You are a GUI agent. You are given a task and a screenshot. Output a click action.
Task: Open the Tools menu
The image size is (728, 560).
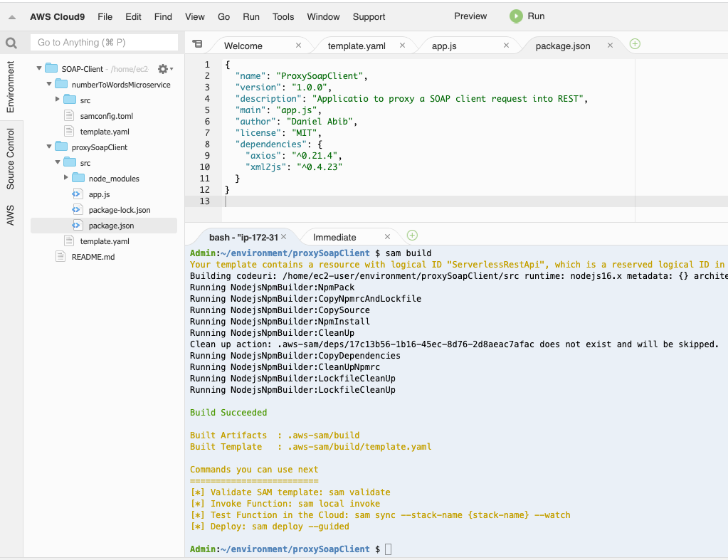coord(283,16)
